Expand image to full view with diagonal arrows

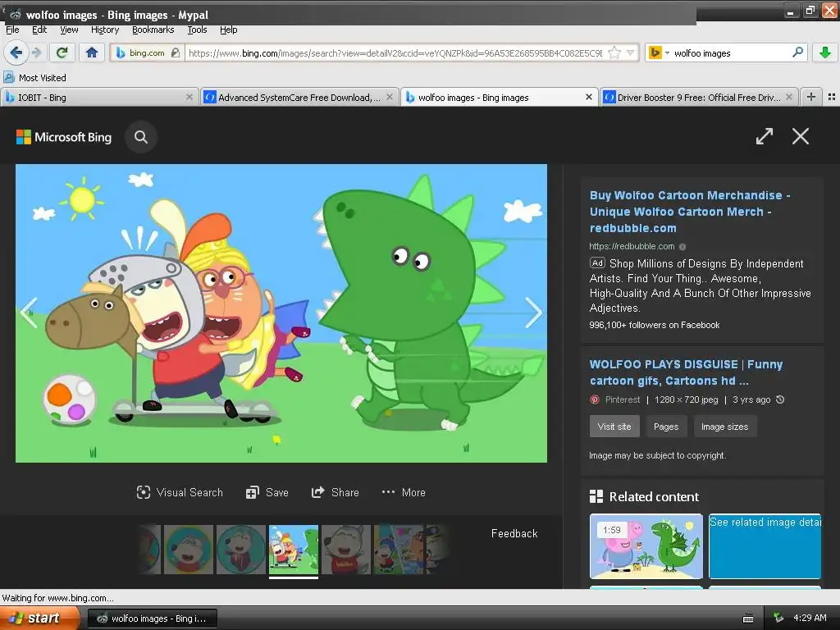(x=765, y=136)
